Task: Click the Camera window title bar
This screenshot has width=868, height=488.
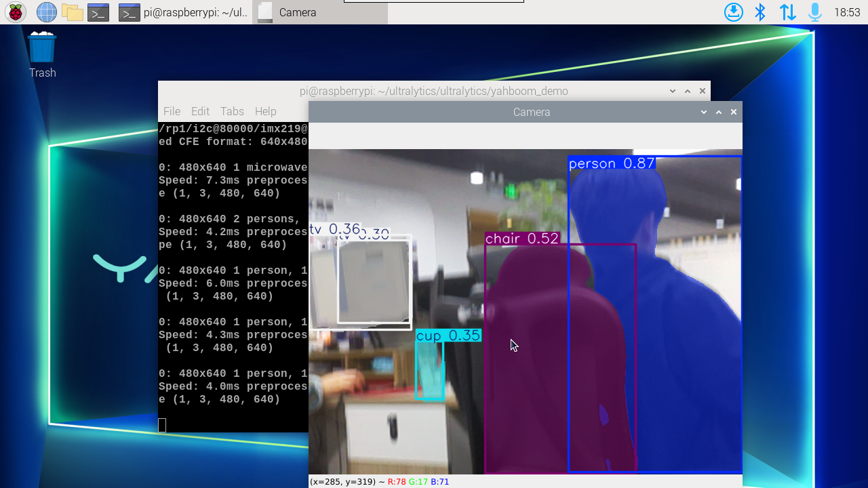Action: tap(526, 112)
